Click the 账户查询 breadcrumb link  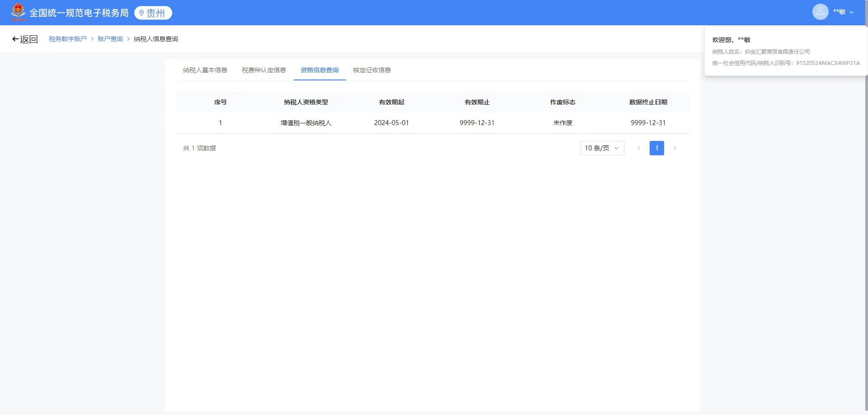coord(110,39)
